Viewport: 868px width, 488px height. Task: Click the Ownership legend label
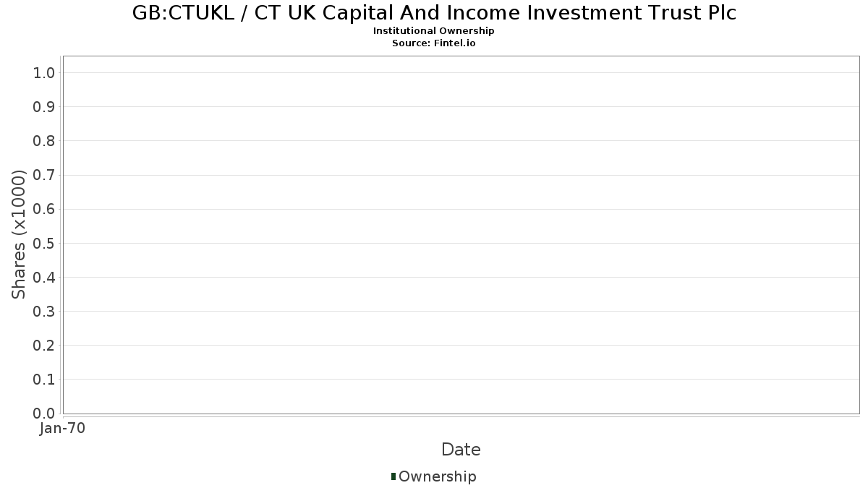438,476
